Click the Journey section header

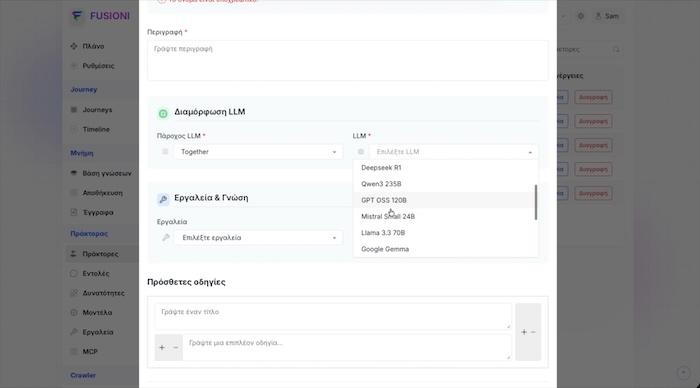[x=83, y=89]
